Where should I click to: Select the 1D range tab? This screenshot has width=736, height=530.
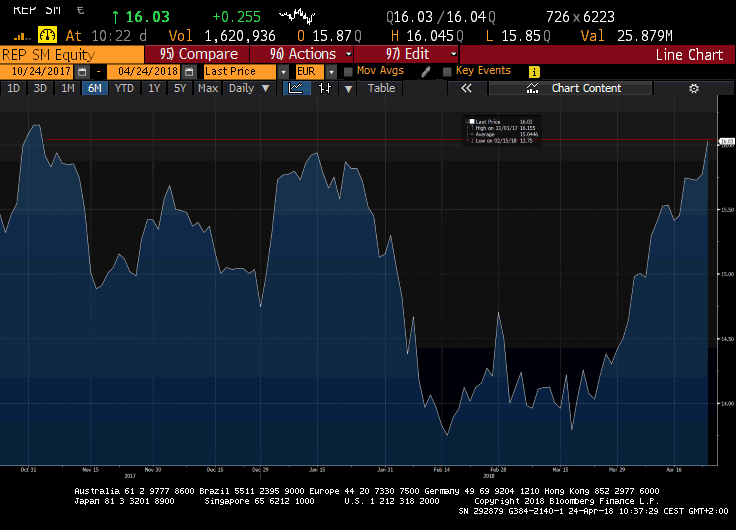click(13, 88)
